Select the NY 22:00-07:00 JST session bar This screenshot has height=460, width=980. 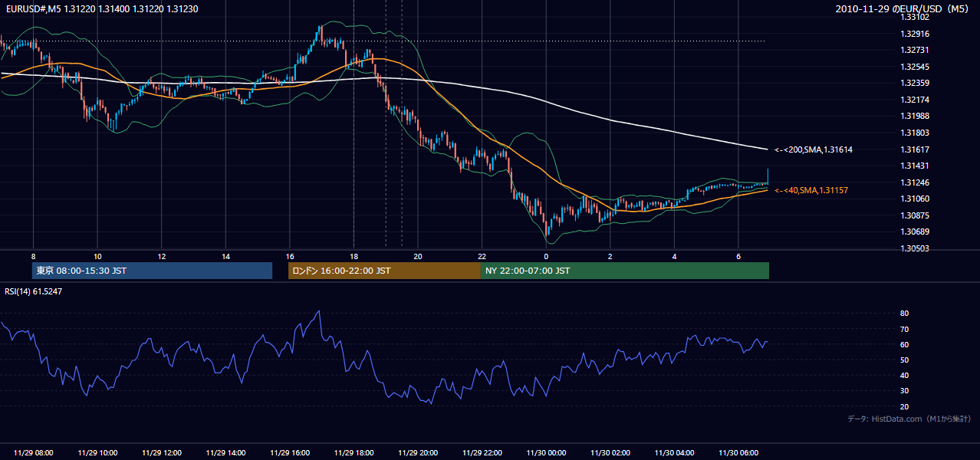pos(624,271)
